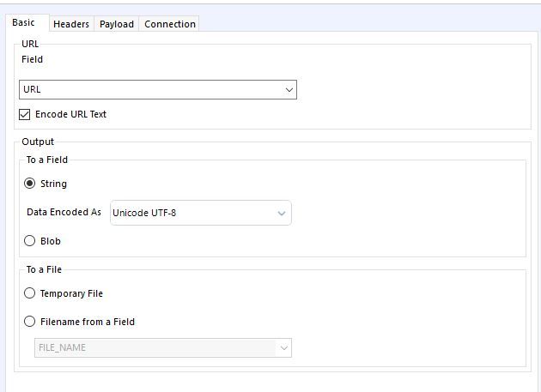The image size is (541, 392).
Task: Click the Output group title
Action: [x=38, y=142]
